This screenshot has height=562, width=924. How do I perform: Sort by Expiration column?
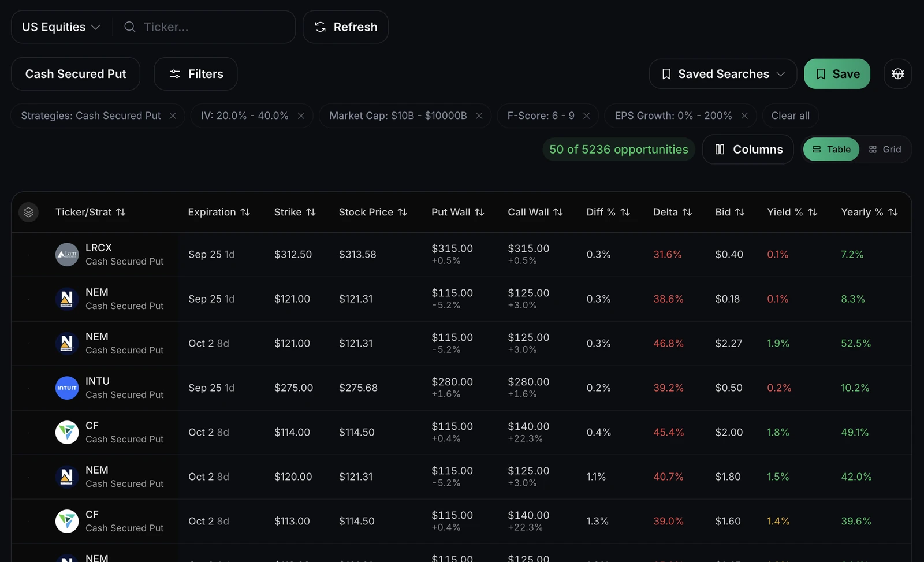(219, 213)
